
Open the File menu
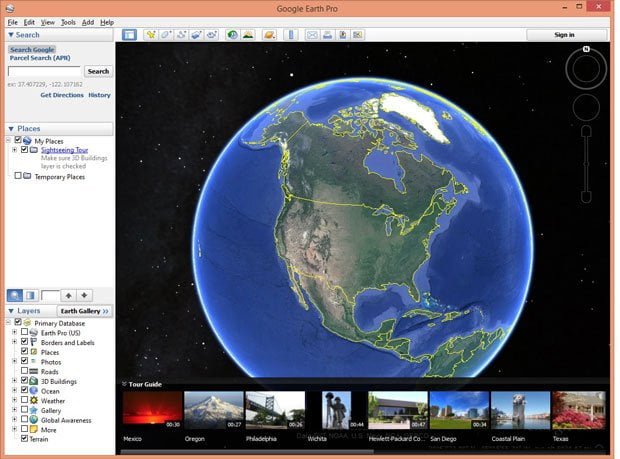[13, 22]
